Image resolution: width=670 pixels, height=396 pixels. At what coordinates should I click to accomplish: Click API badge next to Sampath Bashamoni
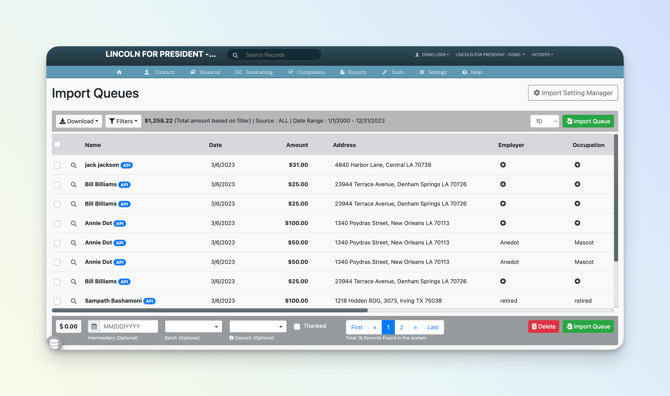point(149,301)
